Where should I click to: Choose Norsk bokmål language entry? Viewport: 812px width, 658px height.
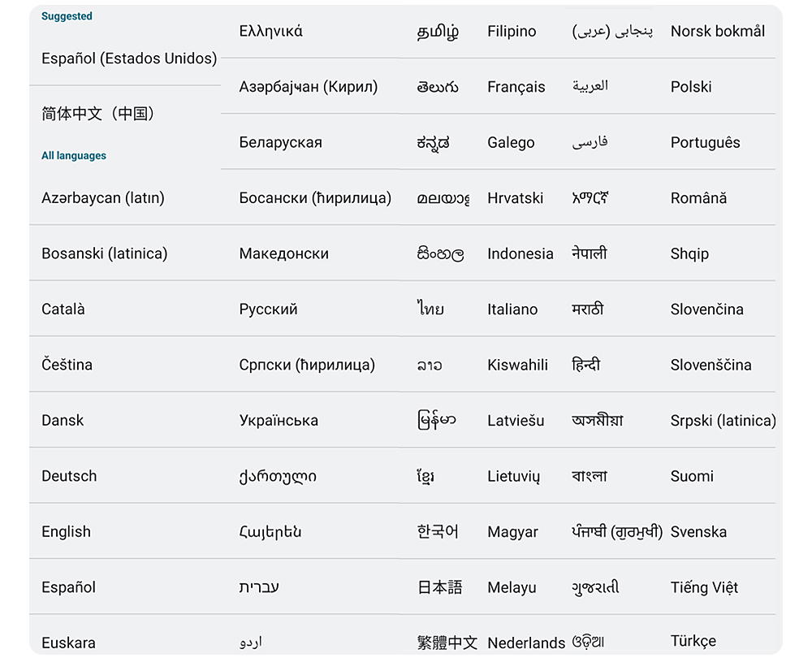coord(718,32)
